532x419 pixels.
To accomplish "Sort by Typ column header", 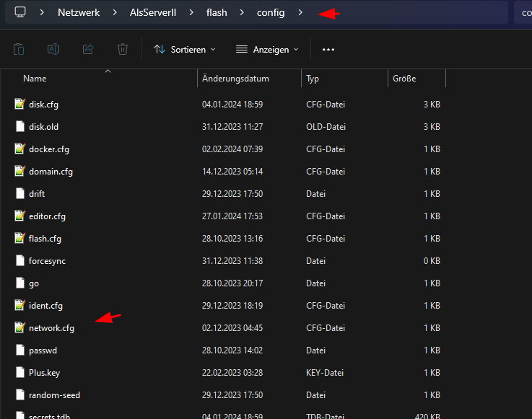I will (313, 79).
